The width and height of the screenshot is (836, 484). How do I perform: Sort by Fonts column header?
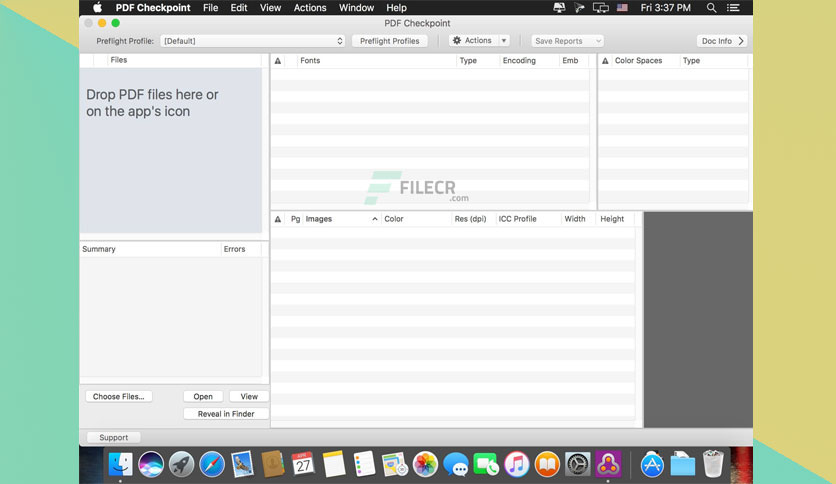(x=310, y=61)
